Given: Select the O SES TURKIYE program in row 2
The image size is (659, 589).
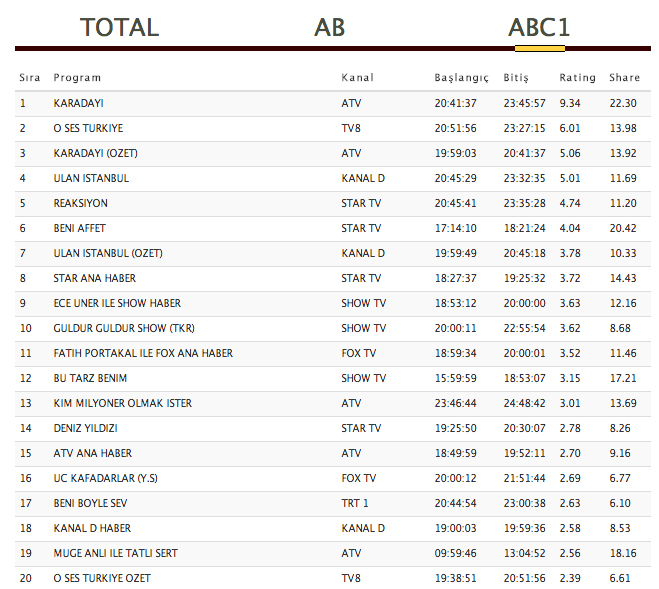Looking at the screenshot, I should pos(88,128).
